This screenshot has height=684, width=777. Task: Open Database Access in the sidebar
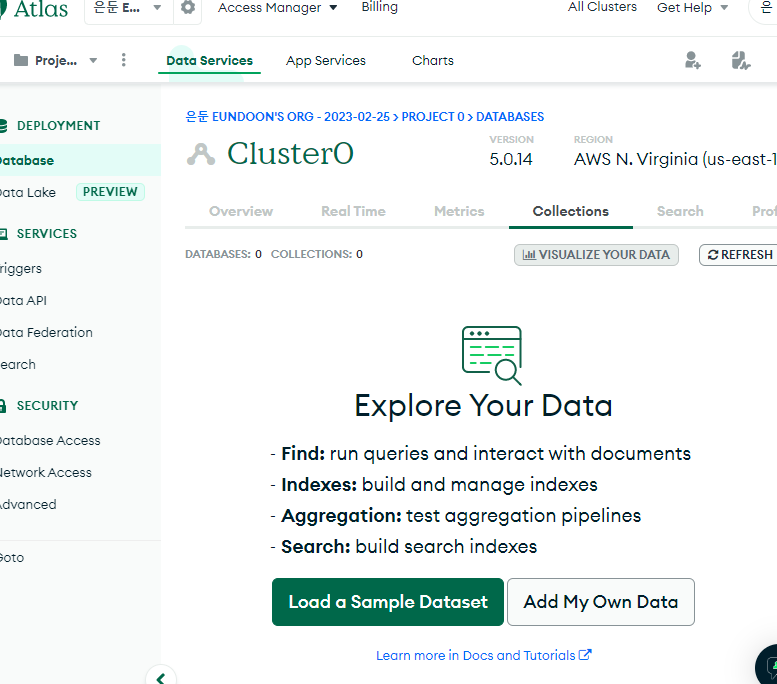click(50, 440)
